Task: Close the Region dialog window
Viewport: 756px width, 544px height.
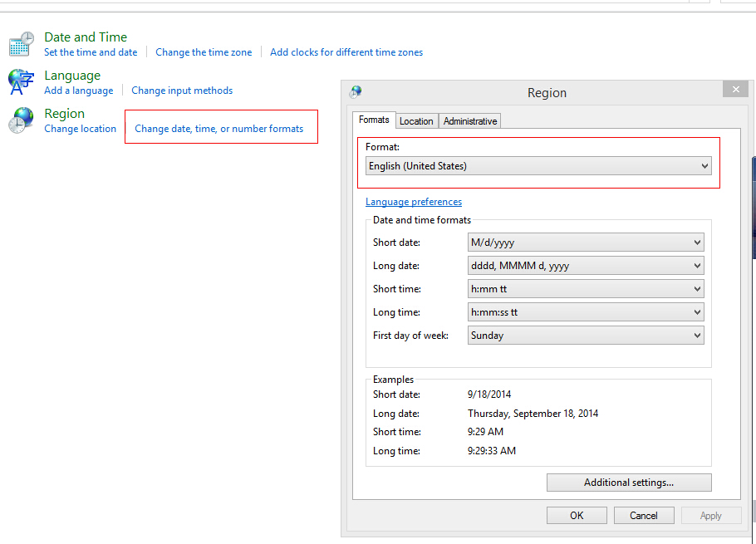Action: (x=734, y=89)
